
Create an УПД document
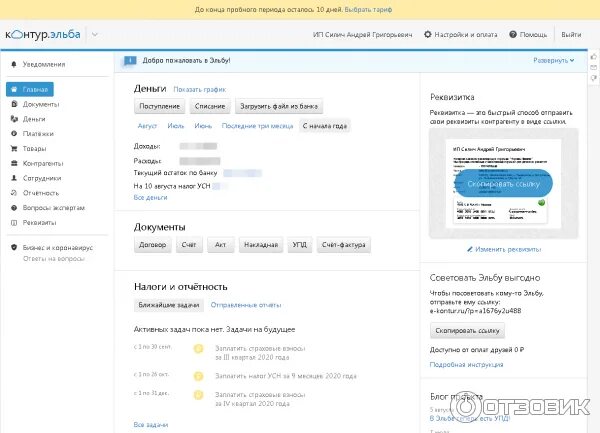(299, 245)
